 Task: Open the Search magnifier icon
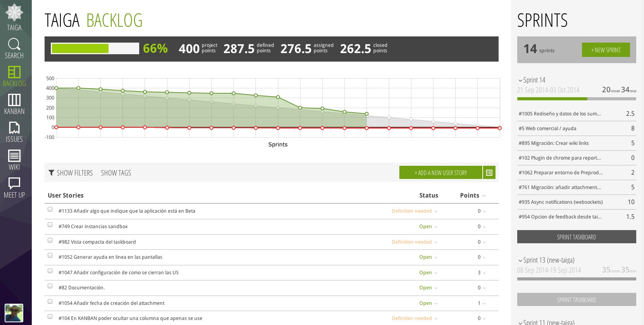coord(14,44)
